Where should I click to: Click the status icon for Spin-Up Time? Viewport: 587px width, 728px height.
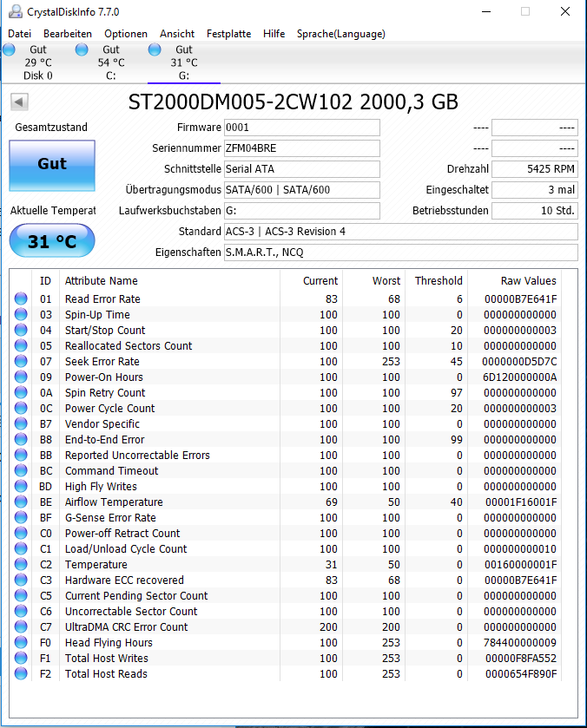point(21,314)
